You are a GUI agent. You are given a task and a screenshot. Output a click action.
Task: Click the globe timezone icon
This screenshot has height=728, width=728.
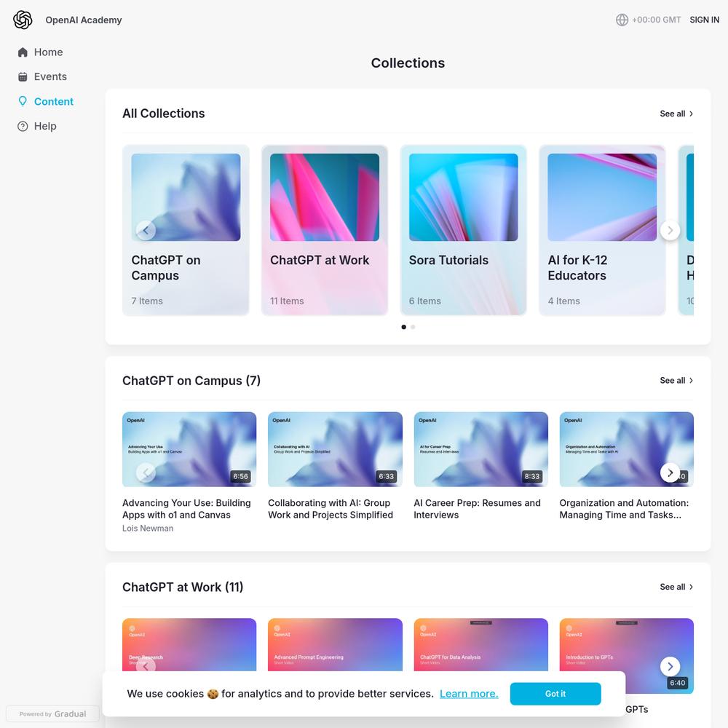622,20
